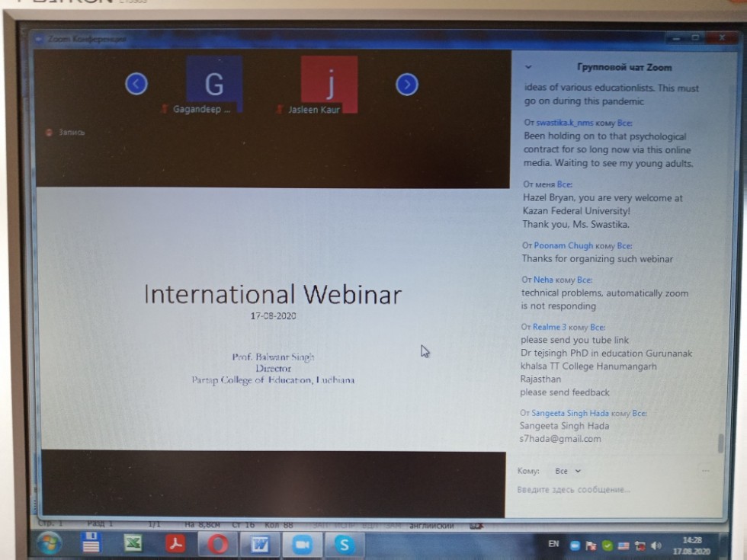Image resolution: width=747 pixels, height=560 pixels.
Task: Click the volume speaker icon in tray
Action: (656, 546)
